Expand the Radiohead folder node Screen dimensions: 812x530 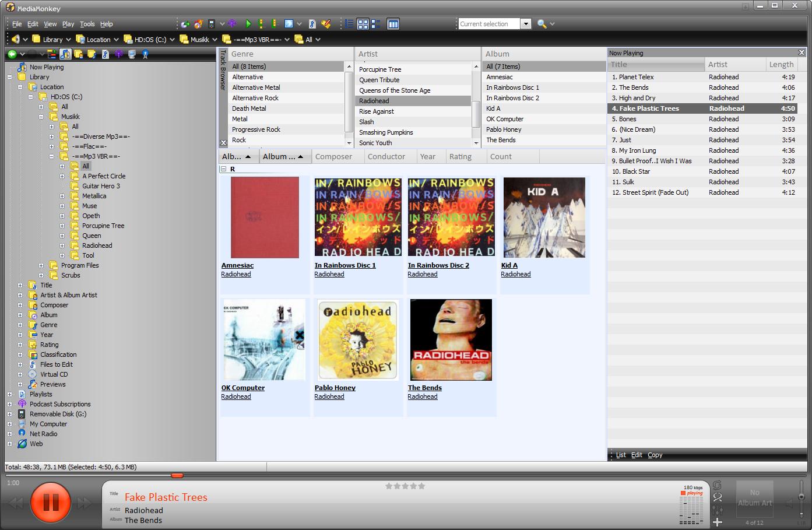click(62, 245)
